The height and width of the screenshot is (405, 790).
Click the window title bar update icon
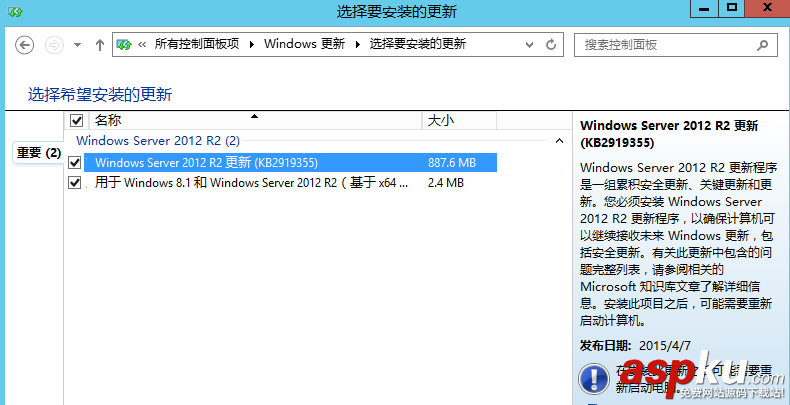click(x=15, y=11)
